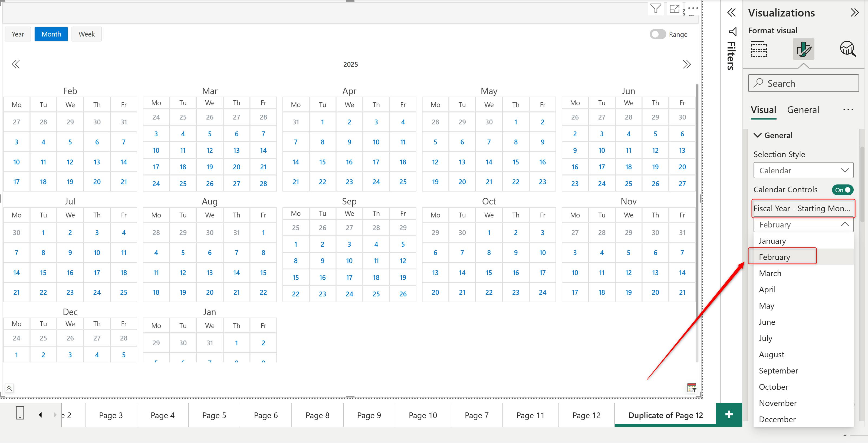Screen dimensions: 868x443
Task: Click the Week granularity button
Action: 87,34
